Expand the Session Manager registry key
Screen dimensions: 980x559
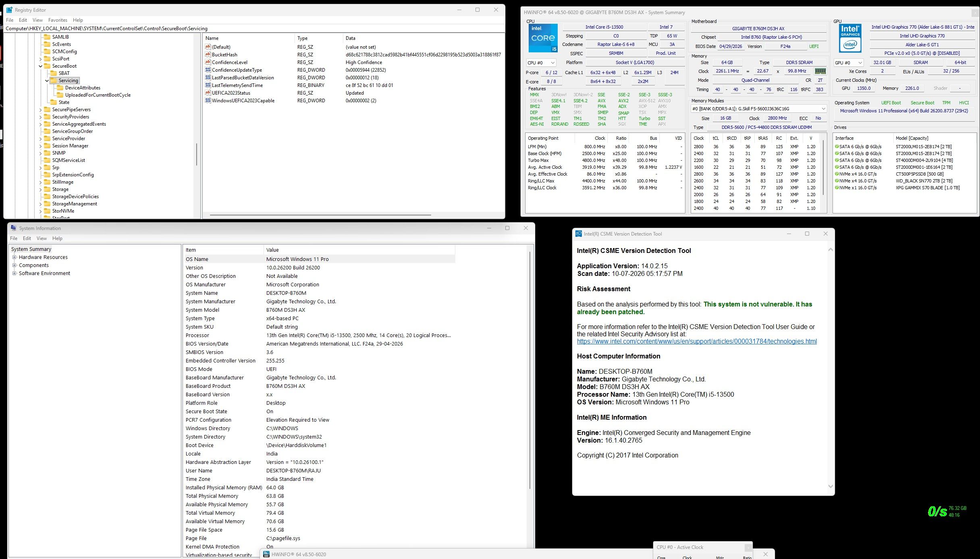pyautogui.click(x=40, y=146)
